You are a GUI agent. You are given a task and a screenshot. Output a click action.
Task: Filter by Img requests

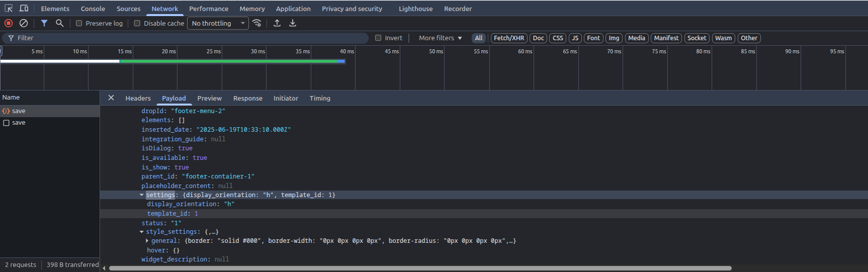(614, 38)
